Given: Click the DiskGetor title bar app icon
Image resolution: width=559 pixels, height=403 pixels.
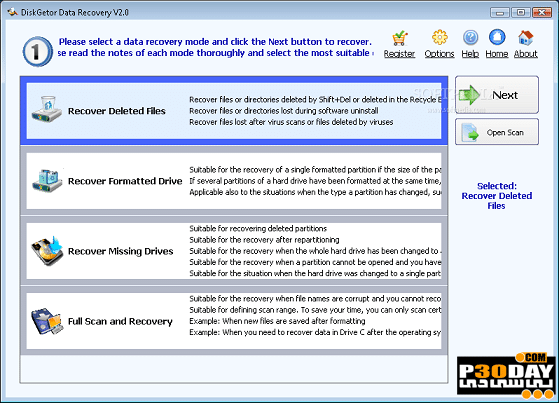Looking at the screenshot, I should tap(12, 12).
